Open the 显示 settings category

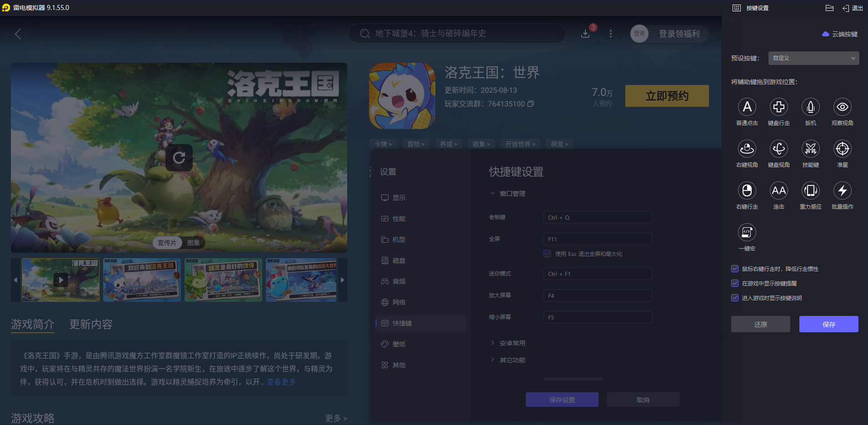[421, 198]
